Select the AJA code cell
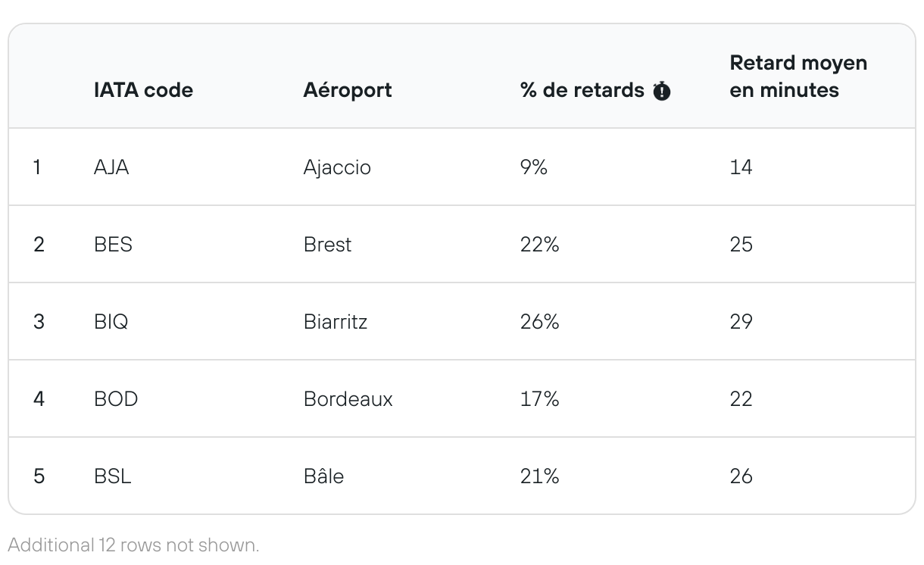 click(111, 167)
